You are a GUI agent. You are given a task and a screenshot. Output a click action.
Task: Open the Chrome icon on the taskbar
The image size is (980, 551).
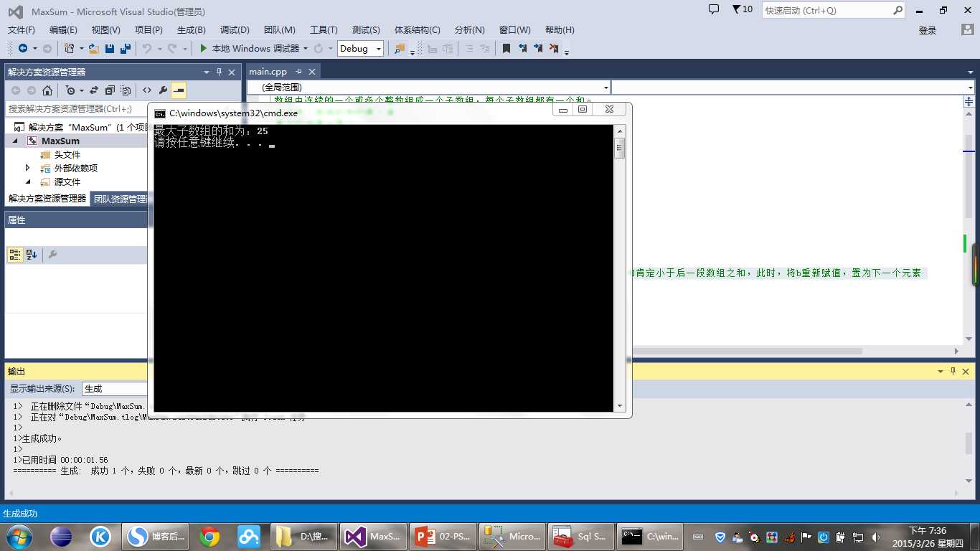pos(209,537)
